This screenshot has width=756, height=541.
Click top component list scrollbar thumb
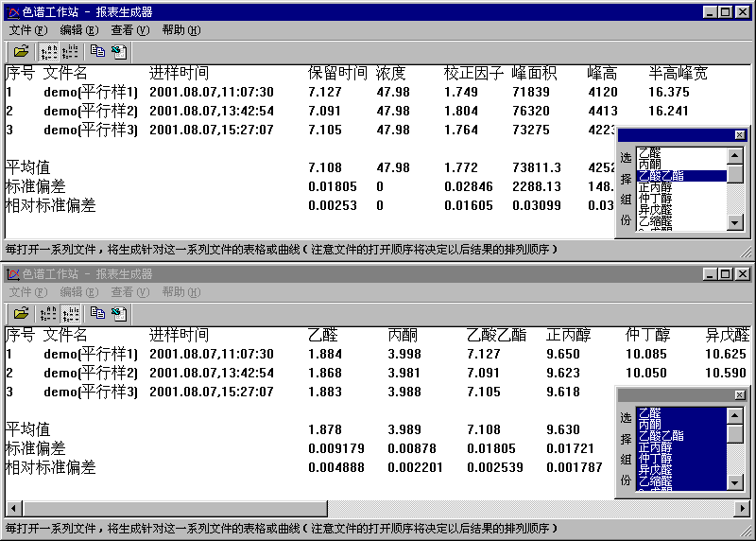tap(735, 173)
